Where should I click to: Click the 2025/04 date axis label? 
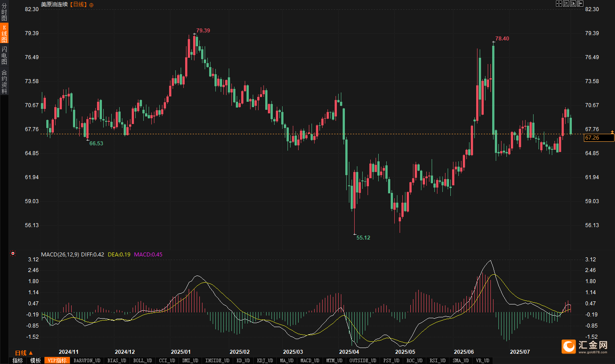pos(350,352)
